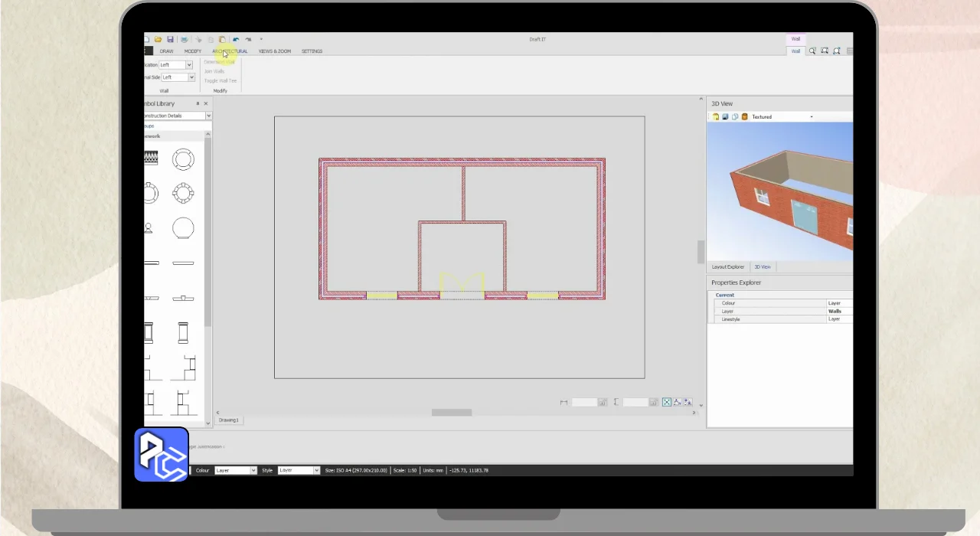Click the Save floppy disk icon
The height and width of the screenshot is (536, 980).
[x=170, y=39]
